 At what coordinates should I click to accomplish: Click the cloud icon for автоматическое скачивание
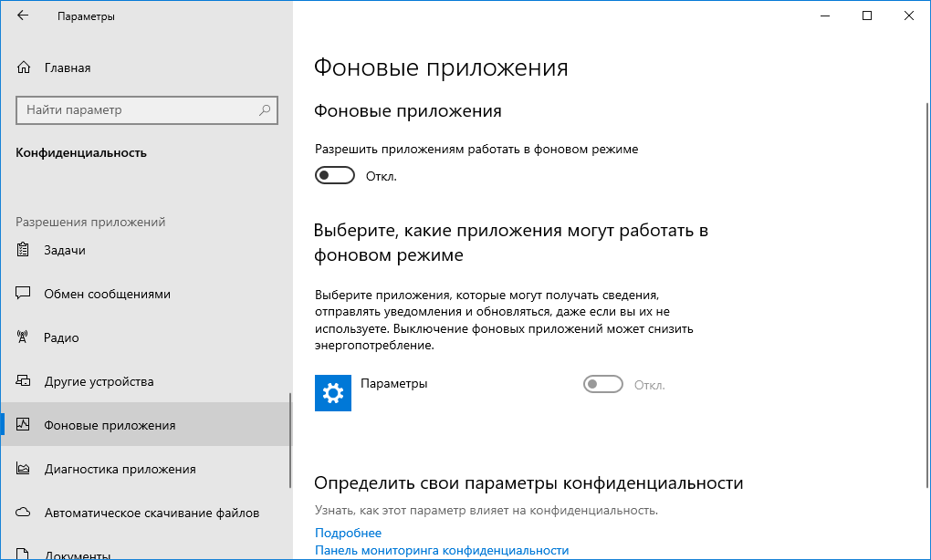(x=23, y=513)
